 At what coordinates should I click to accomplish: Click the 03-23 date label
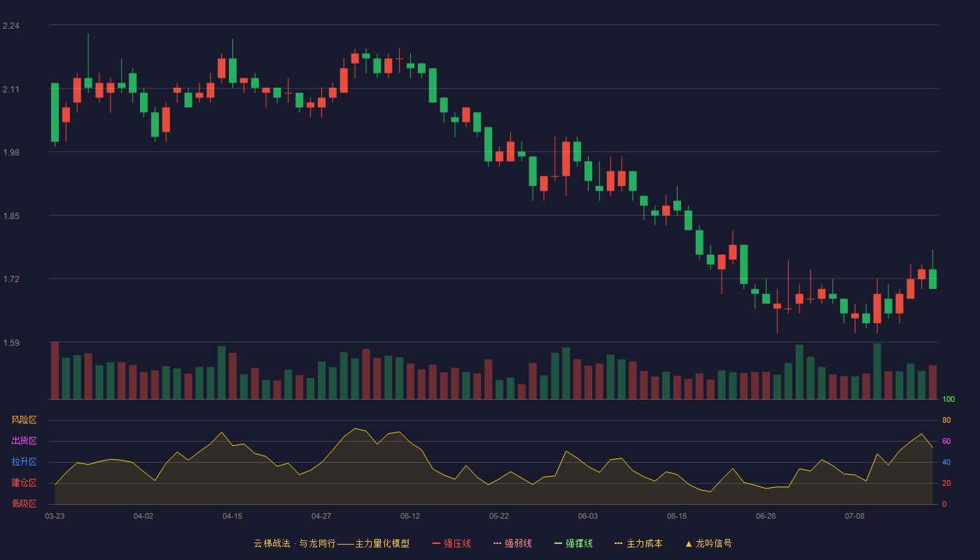coord(55,516)
